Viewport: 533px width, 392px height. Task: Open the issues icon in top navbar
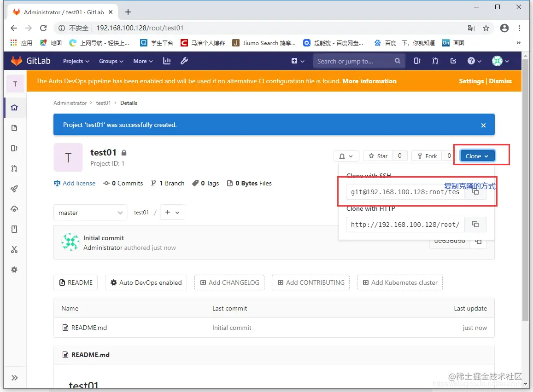coord(417,61)
